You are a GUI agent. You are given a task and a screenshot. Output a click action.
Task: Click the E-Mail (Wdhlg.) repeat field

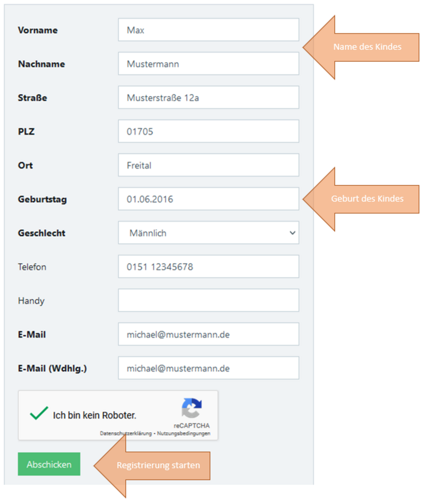click(x=208, y=368)
